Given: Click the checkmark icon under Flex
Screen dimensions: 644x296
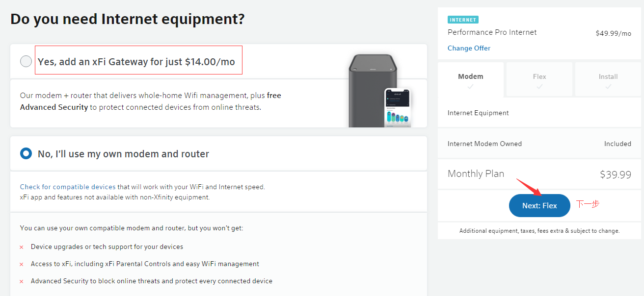Looking at the screenshot, I should tap(539, 87).
